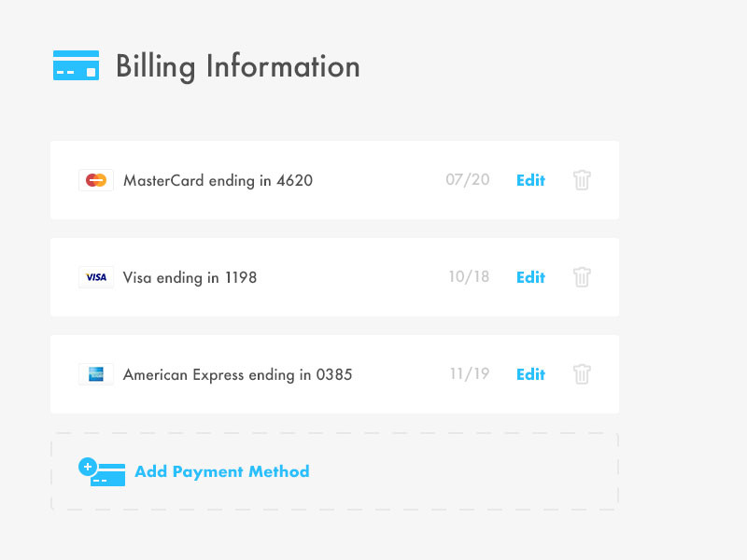Click the trash icon for American Express ending 0385
This screenshot has height=560, width=747.
tap(582, 374)
